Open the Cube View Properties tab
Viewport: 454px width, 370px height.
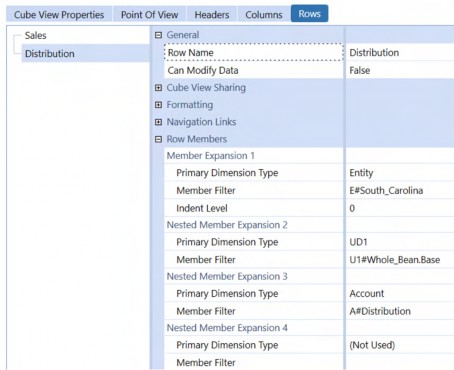pos(59,15)
